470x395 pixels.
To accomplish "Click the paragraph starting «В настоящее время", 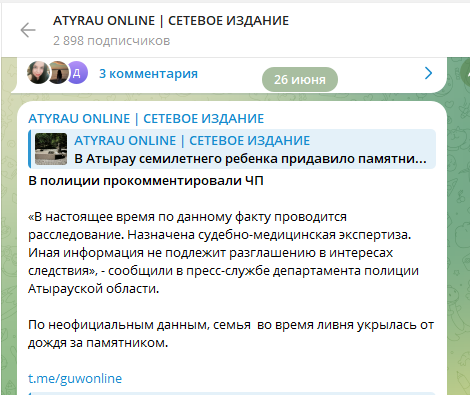I will 223,253.
